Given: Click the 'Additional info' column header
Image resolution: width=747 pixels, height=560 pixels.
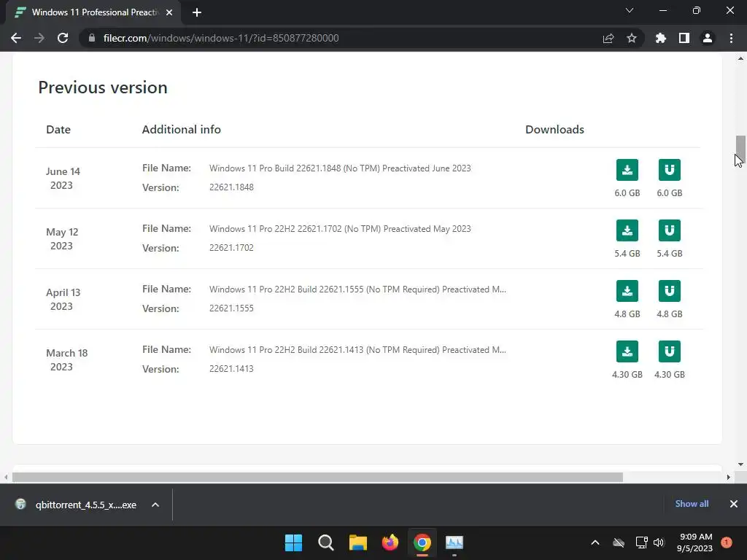Looking at the screenshot, I should click(x=181, y=130).
